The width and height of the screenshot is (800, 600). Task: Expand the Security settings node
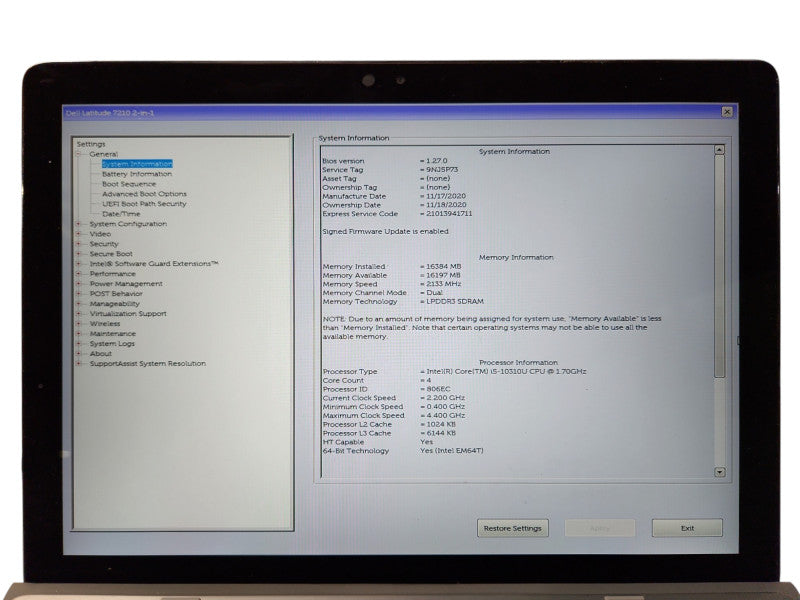pyautogui.click(x=79, y=244)
